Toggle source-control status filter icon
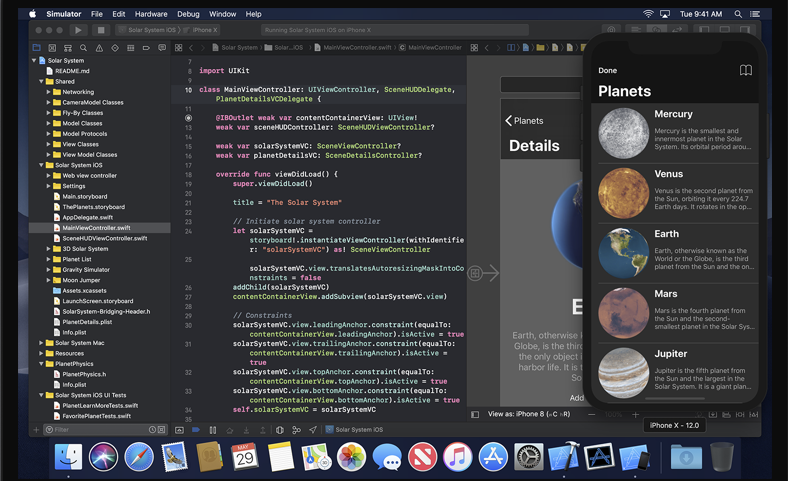Image resolution: width=788 pixels, height=481 pixels. coord(161,430)
